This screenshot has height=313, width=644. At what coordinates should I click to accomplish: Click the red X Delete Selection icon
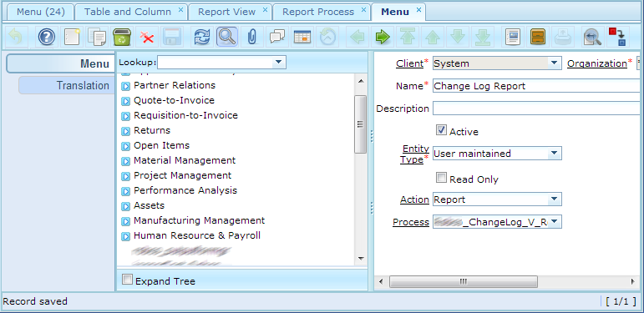click(x=146, y=38)
